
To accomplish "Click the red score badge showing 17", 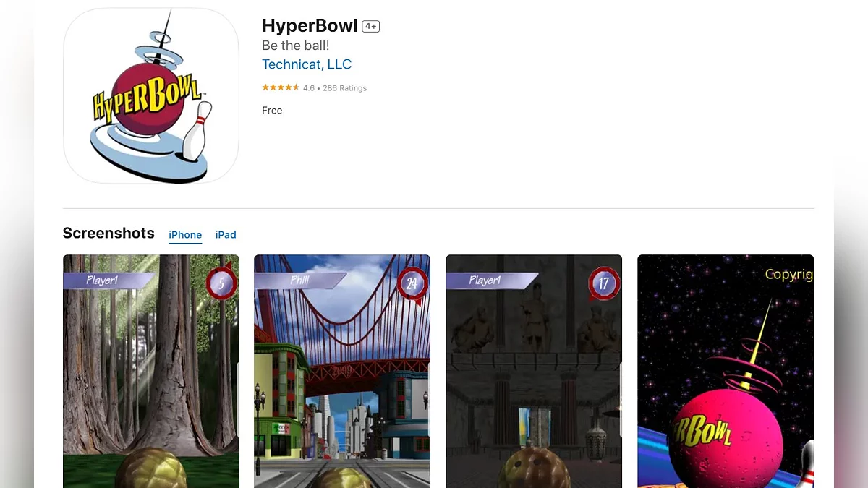I will click(x=603, y=283).
